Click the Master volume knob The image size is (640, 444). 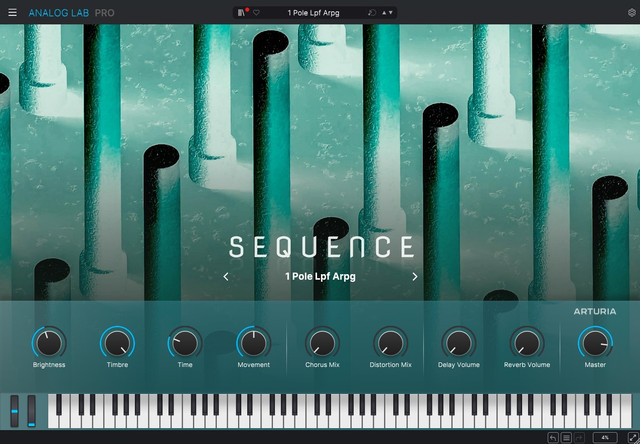(595, 343)
